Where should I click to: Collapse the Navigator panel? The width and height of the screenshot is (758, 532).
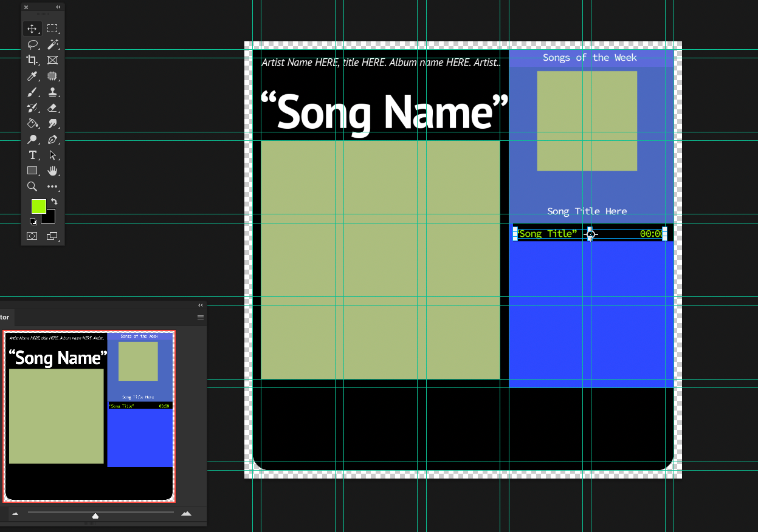[201, 305]
